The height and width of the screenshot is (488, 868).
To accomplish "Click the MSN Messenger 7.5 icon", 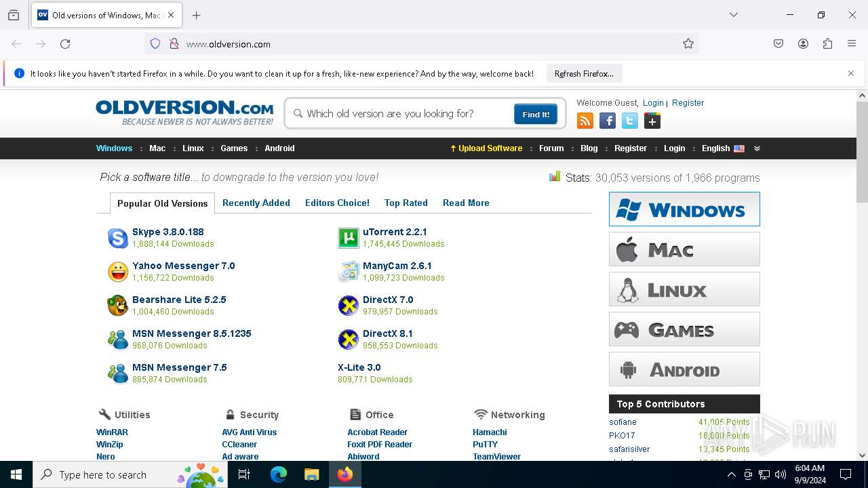I will [x=118, y=373].
